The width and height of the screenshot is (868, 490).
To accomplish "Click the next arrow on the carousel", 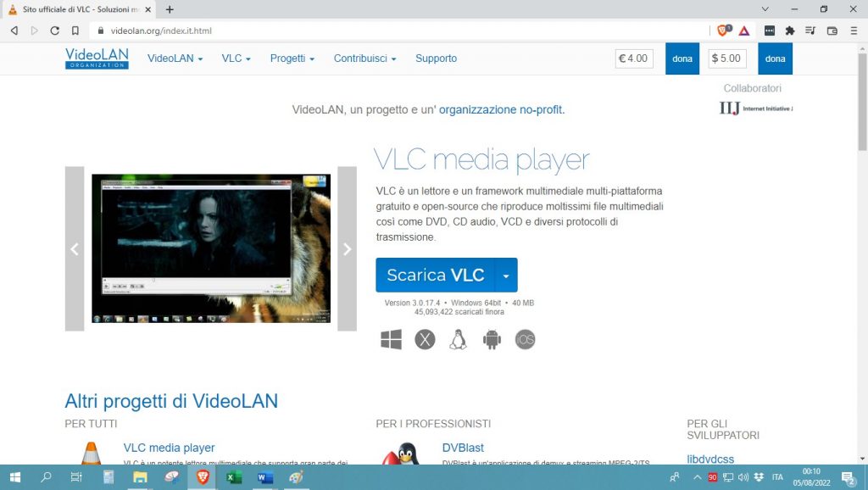I will pyautogui.click(x=347, y=248).
